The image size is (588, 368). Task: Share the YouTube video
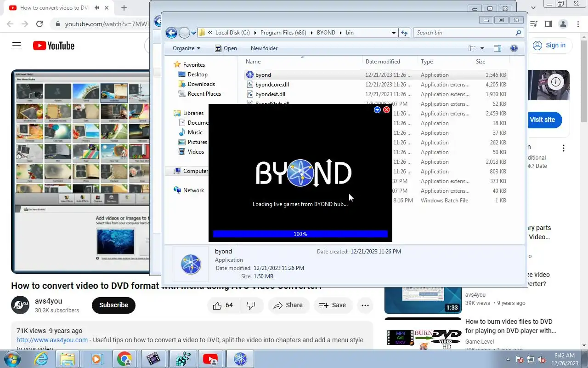click(288, 305)
